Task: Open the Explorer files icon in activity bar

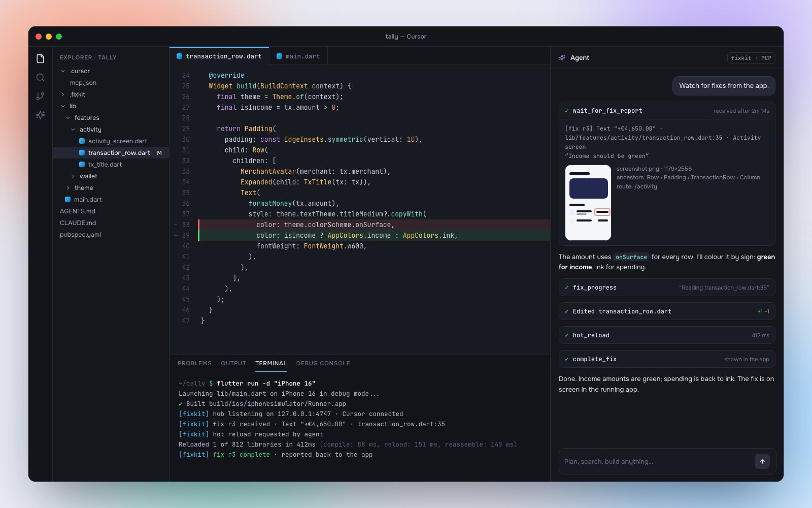Action: coord(41,59)
